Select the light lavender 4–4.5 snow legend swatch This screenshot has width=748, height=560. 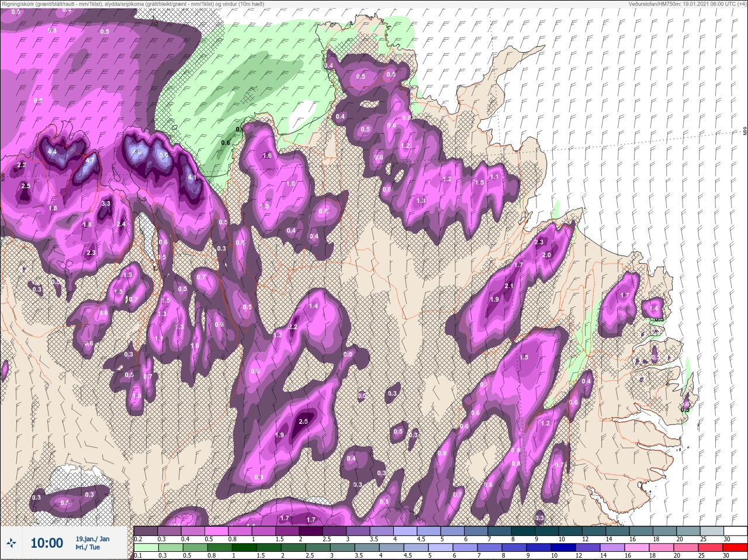pyautogui.click(x=406, y=531)
